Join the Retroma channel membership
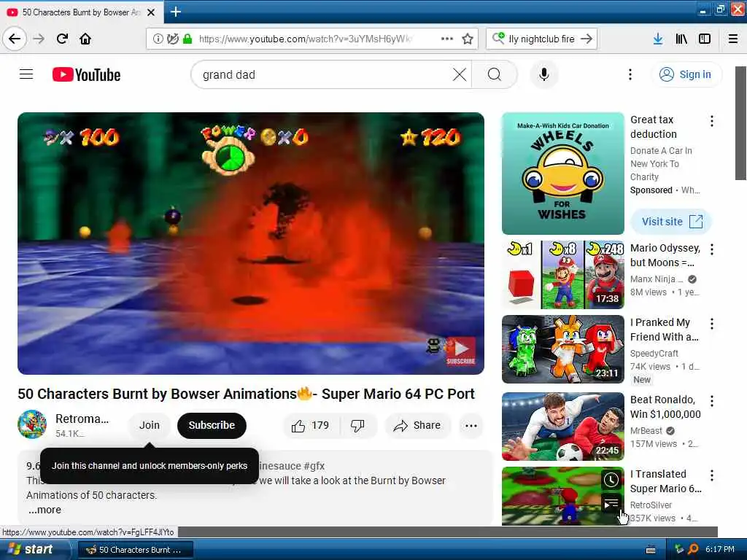This screenshot has height=560, width=747. [x=149, y=425]
